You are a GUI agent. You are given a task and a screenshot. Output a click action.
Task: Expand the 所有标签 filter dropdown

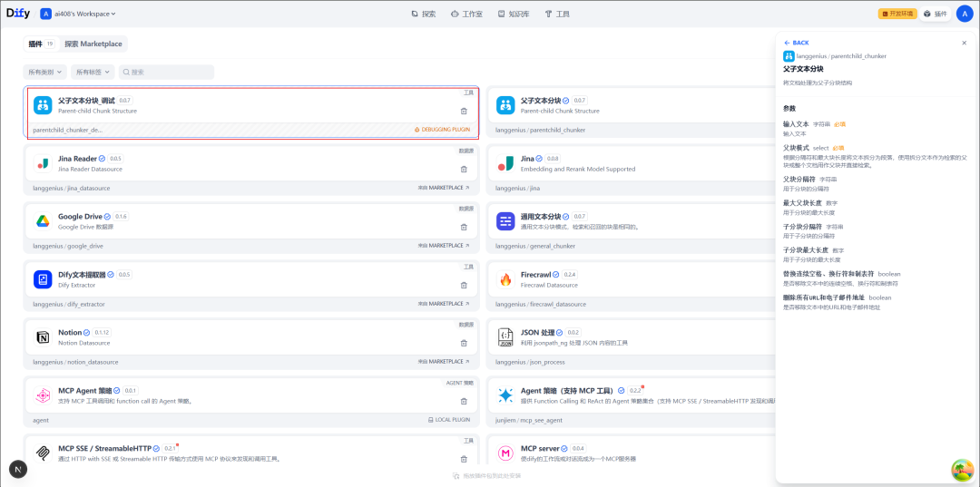tap(93, 72)
